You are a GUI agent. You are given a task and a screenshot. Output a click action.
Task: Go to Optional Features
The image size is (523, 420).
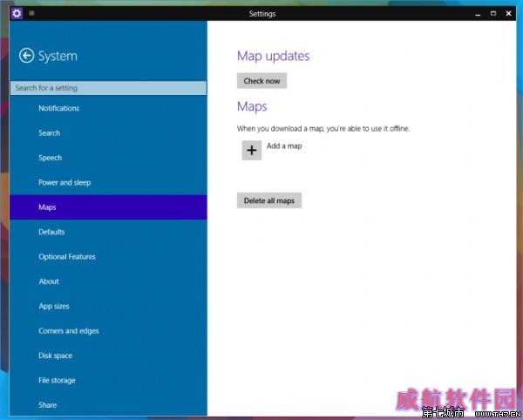click(108, 257)
